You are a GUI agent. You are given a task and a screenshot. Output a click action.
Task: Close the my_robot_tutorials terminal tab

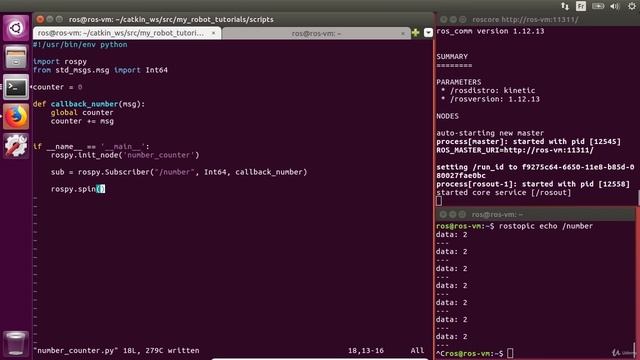coord(213,33)
